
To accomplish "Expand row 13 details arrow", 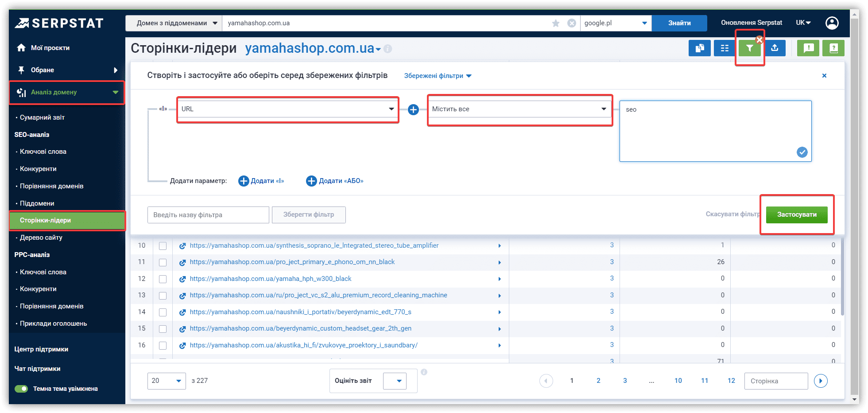I will point(500,296).
